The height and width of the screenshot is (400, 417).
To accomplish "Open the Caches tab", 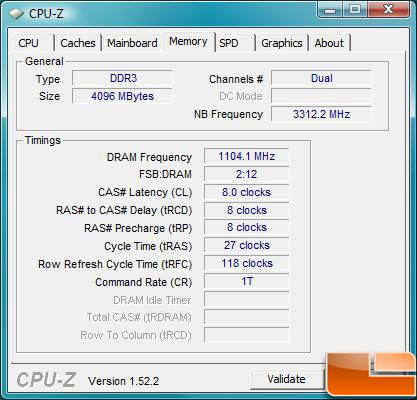I will coord(78,43).
